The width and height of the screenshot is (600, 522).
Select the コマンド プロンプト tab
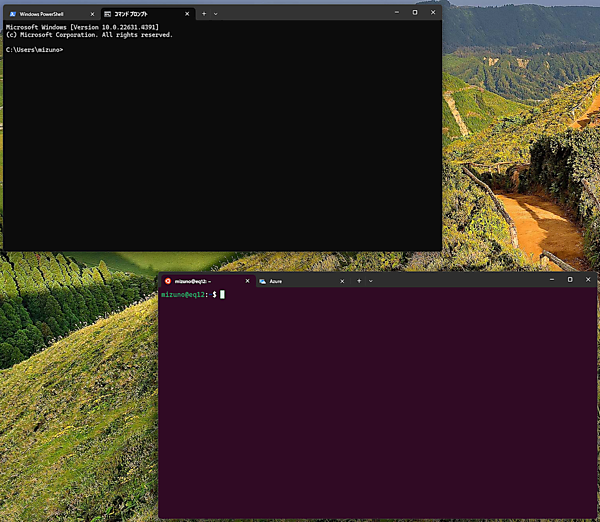pyautogui.click(x=136, y=14)
